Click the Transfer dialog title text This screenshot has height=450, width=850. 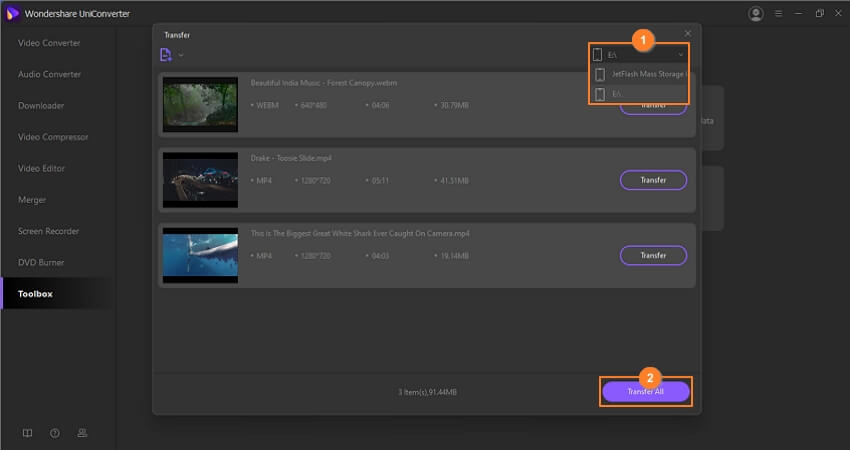pos(177,35)
